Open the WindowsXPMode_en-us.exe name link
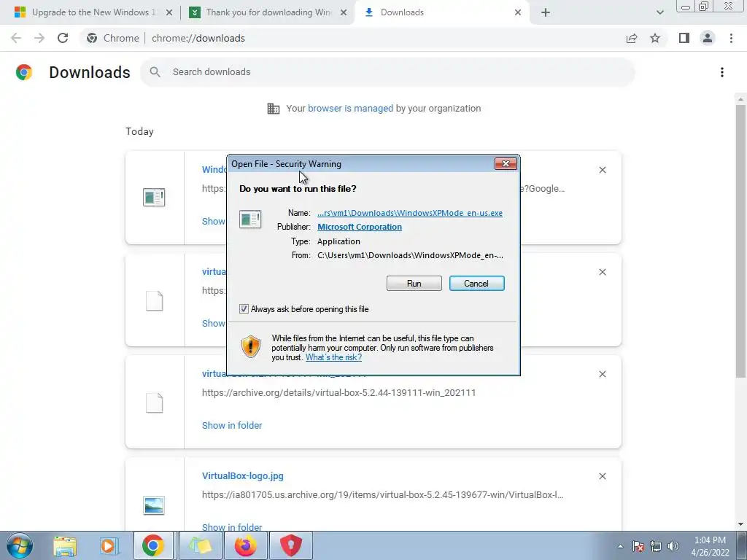The image size is (747, 560). (410, 213)
